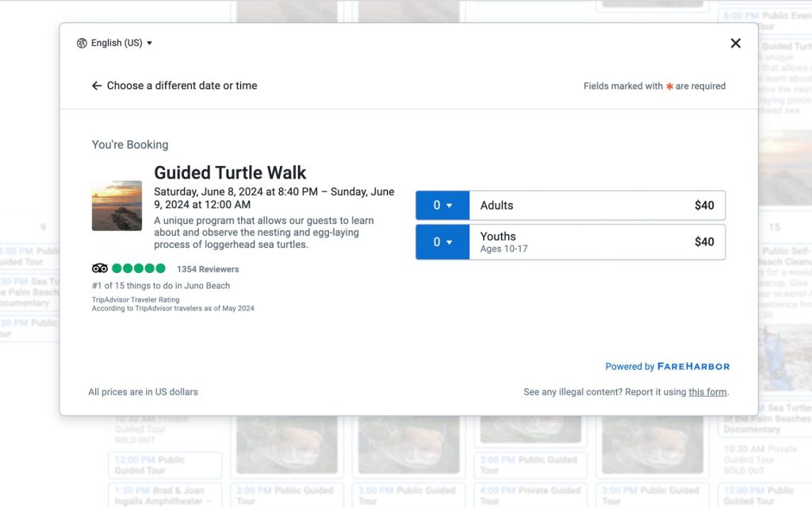Open the Youths quantity dropdown
Screen dimensions: 812x508
442,242
